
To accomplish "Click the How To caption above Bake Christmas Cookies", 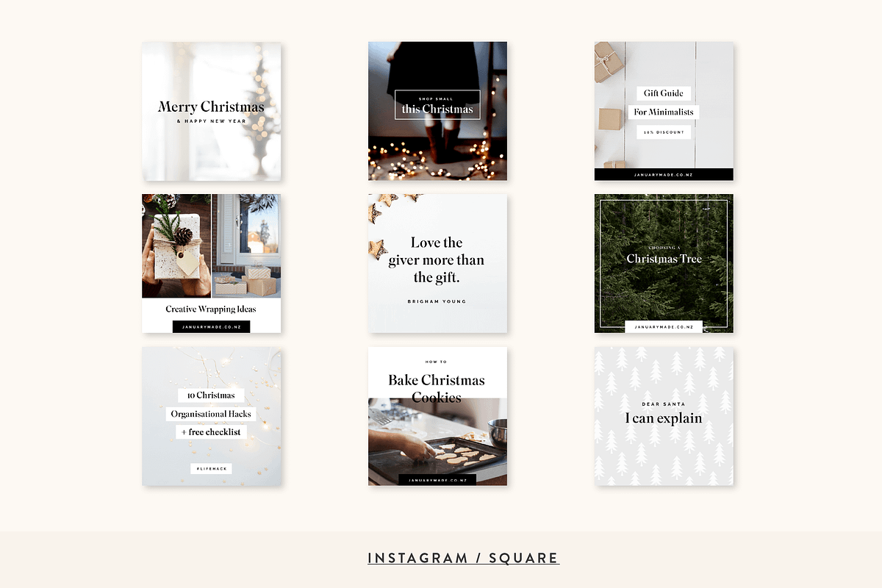I will pyautogui.click(x=437, y=361).
